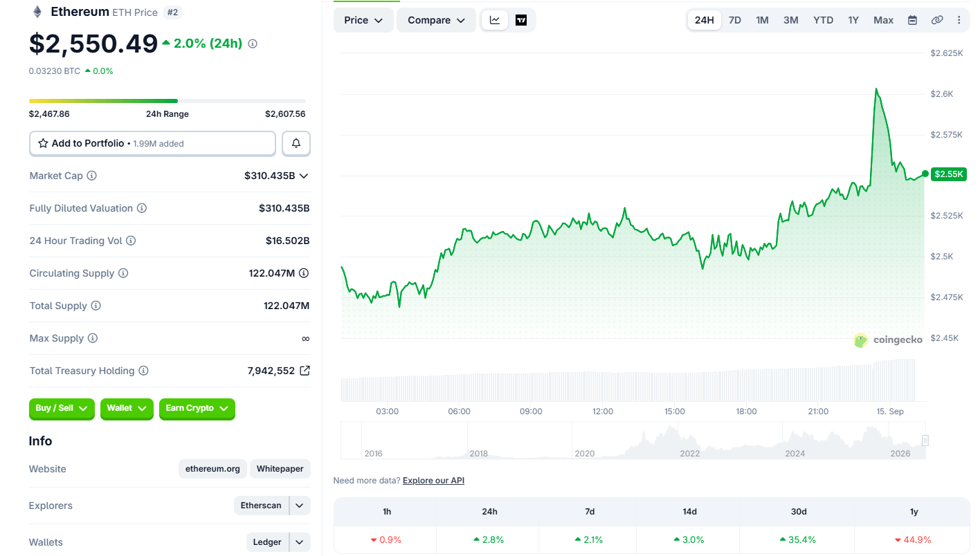Screen dimensions: 980x556
Task: Click the $16.502B trading volume value
Action: pos(287,241)
